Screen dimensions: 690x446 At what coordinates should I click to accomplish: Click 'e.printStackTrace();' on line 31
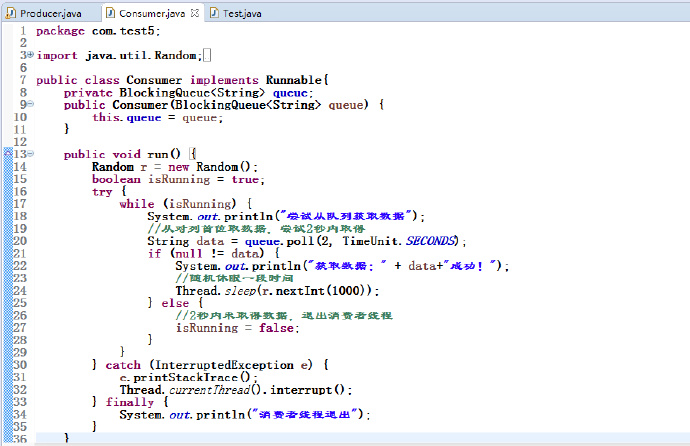188,377
